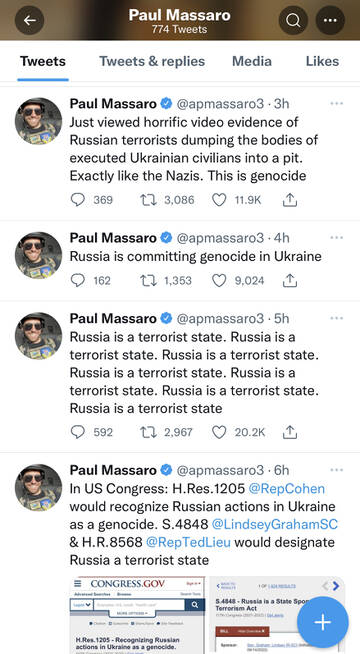Share the 3h tweet via share icon

coord(290,200)
